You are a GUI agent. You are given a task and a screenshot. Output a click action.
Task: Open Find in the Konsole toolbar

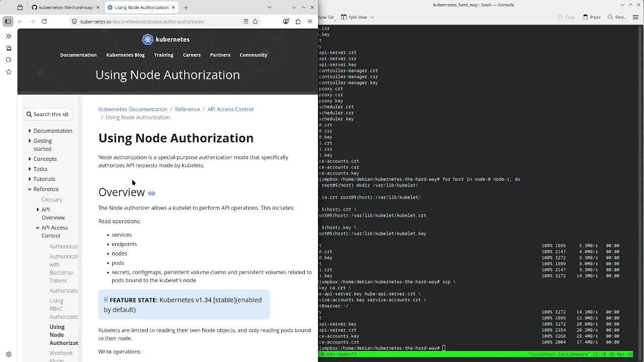[616, 17]
